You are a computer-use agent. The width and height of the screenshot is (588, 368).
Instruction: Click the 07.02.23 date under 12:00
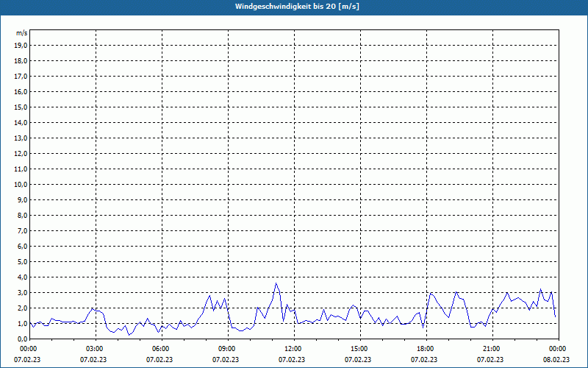[x=292, y=359]
